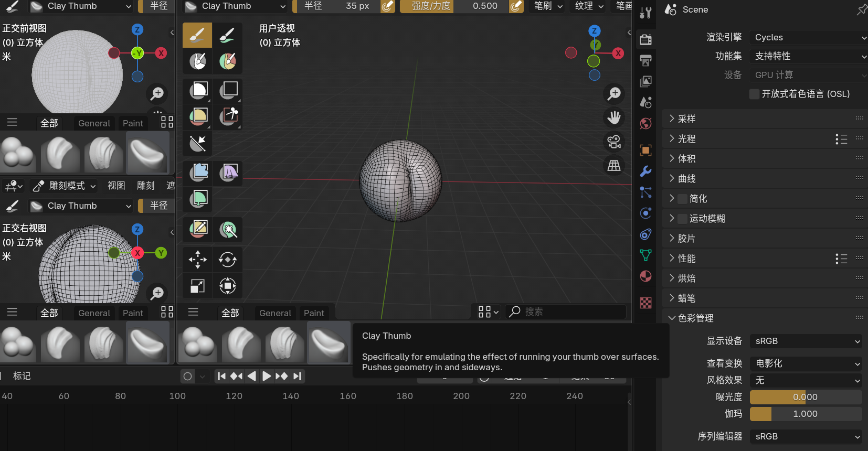Click the pan hand icon in 用户透视 viewport
This screenshot has height=451, width=868.
point(614,117)
